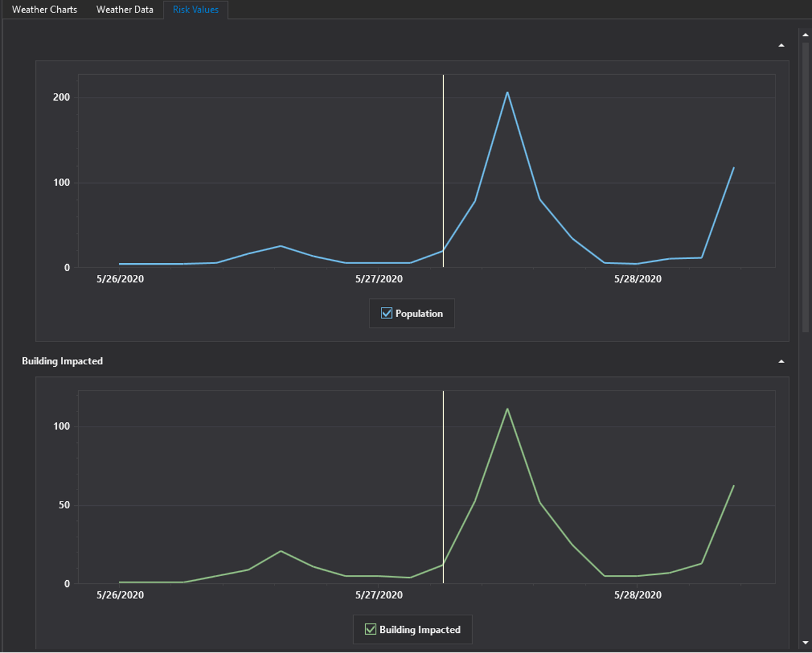Switch to the Weather Charts tab
812x653 pixels.
(x=44, y=10)
